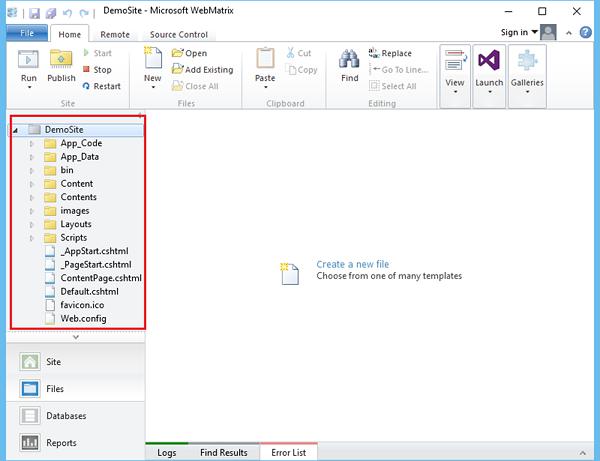Switch to the Remote ribbon tab

tap(115, 34)
